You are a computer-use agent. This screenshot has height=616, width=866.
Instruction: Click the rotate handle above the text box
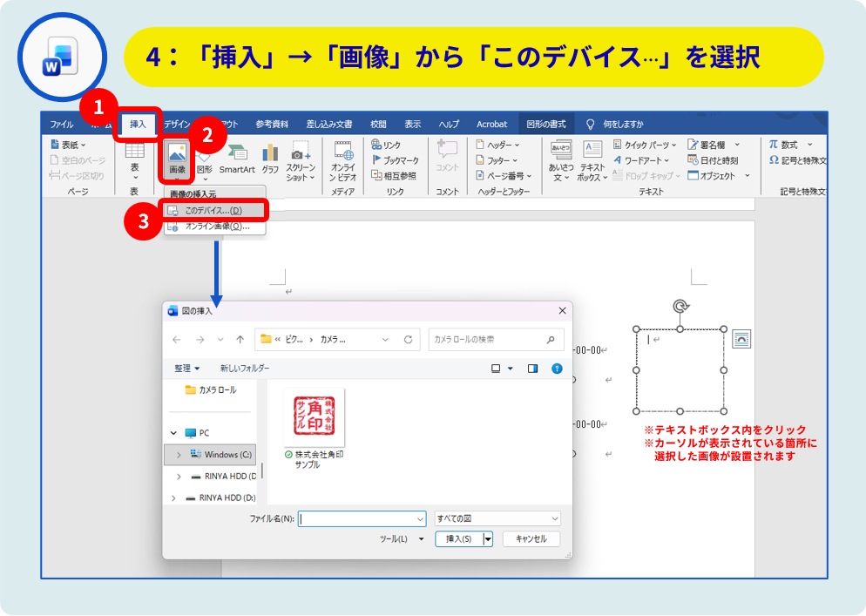pyautogui.click(x=680, y=307)
